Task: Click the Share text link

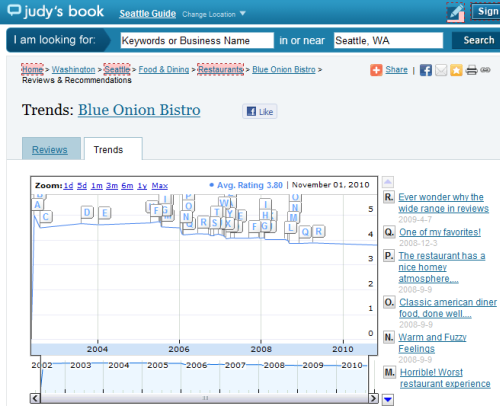Action: (396, 69)
